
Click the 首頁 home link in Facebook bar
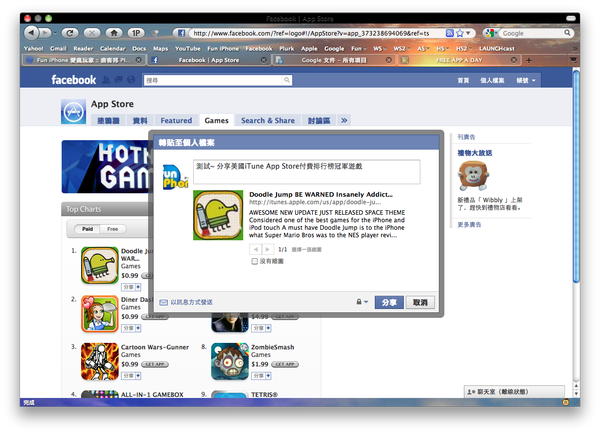point(463,80)
